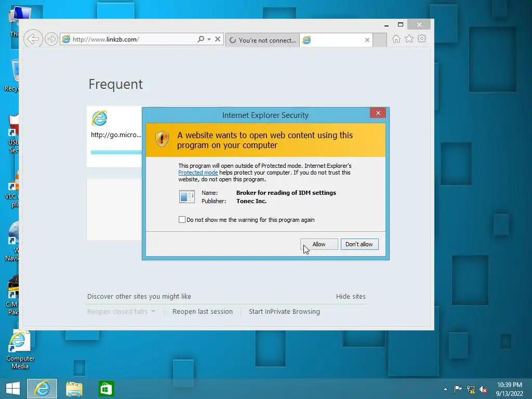Click the "Frequent" heading
Viewport: 532px width, 399px height.
[116, 84]
